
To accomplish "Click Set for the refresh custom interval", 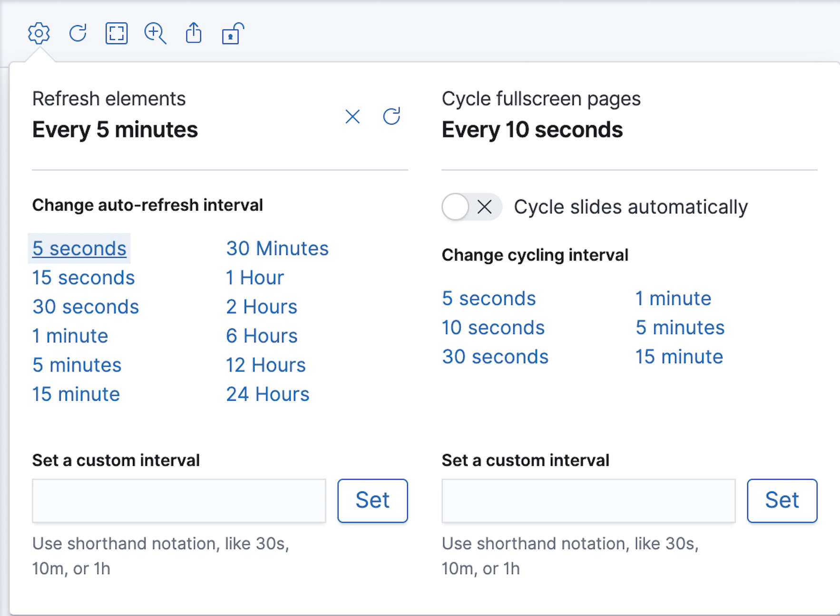I will pyautogui.click(x=372, y=500).
